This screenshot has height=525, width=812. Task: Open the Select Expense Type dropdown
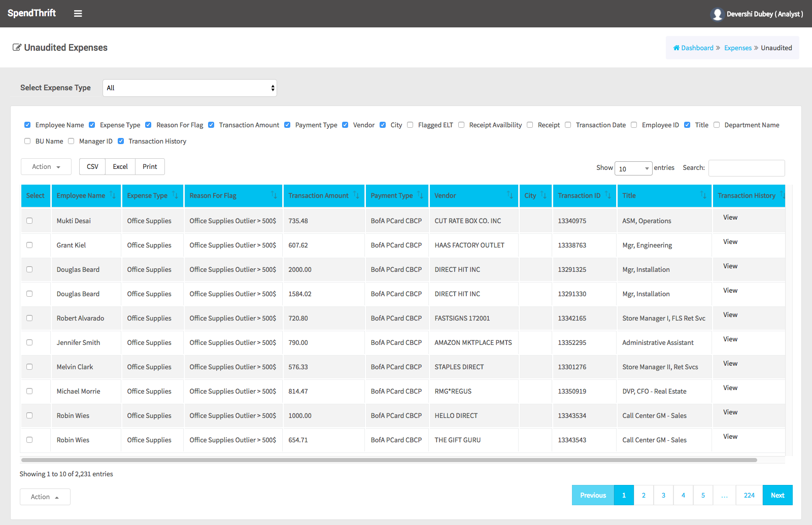(190, 88)
